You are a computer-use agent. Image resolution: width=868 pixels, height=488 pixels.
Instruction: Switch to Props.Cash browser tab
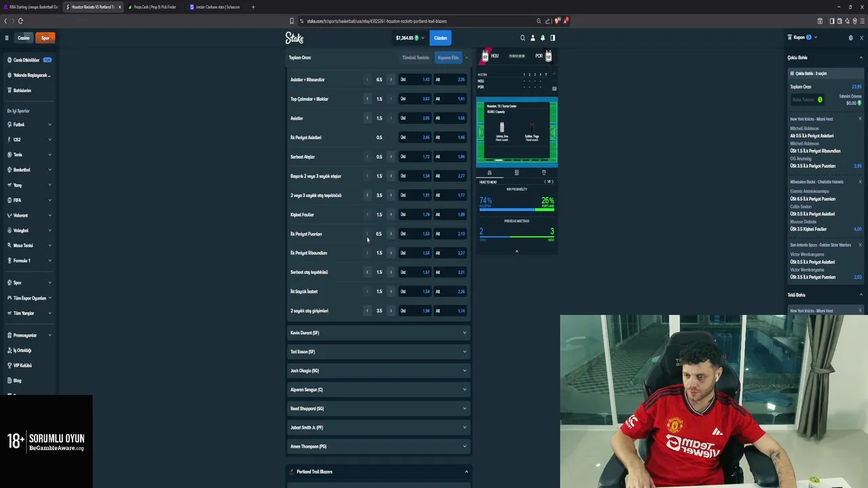[x=155, y=7]
